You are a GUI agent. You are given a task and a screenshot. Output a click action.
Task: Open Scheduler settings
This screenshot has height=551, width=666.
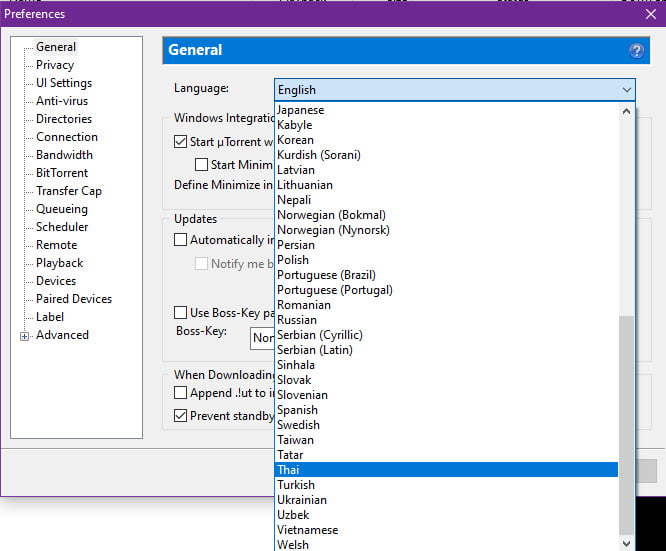pyautogui.click(x=62, y=227)
